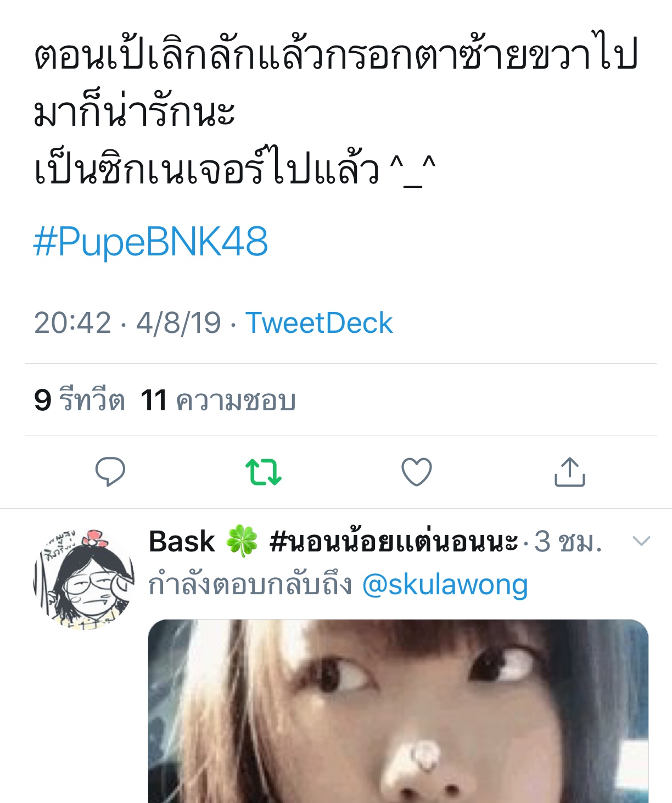Open Bask's cartoon profile avatar
This screenshot has width=672, height=803.
[x=83, y=579]
